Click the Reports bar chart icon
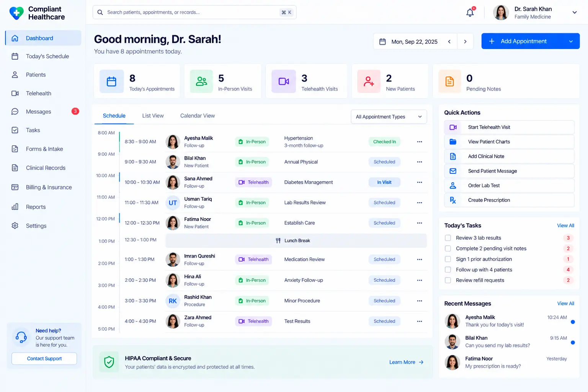This screenshot has height=392, width=588. [x=15, y=207]
